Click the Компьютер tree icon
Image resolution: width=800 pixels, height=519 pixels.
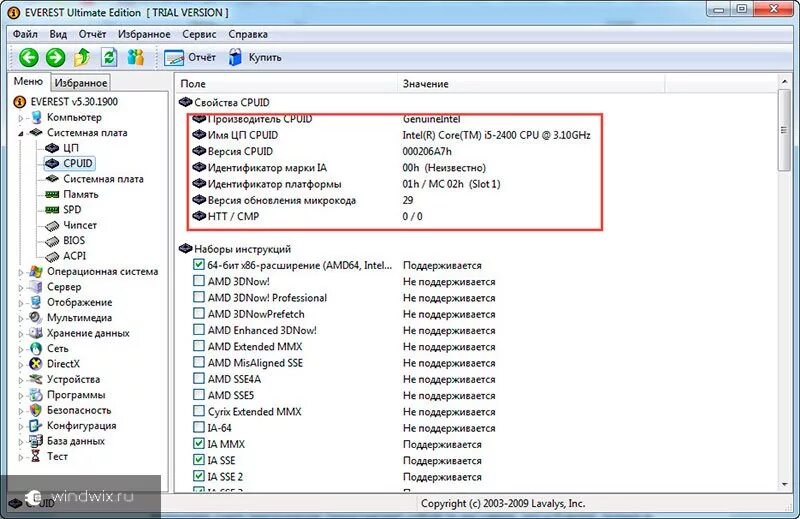coord(36,117)
